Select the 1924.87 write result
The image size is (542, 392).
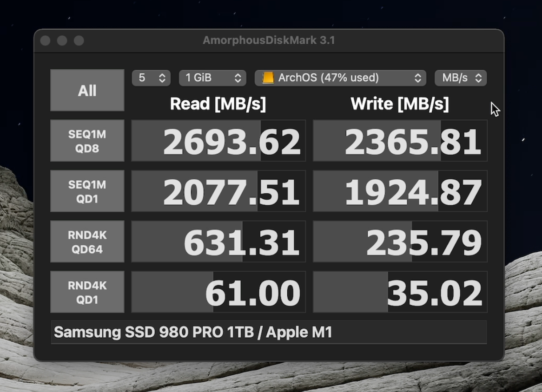pyautogui.click(x=400, y=191)
